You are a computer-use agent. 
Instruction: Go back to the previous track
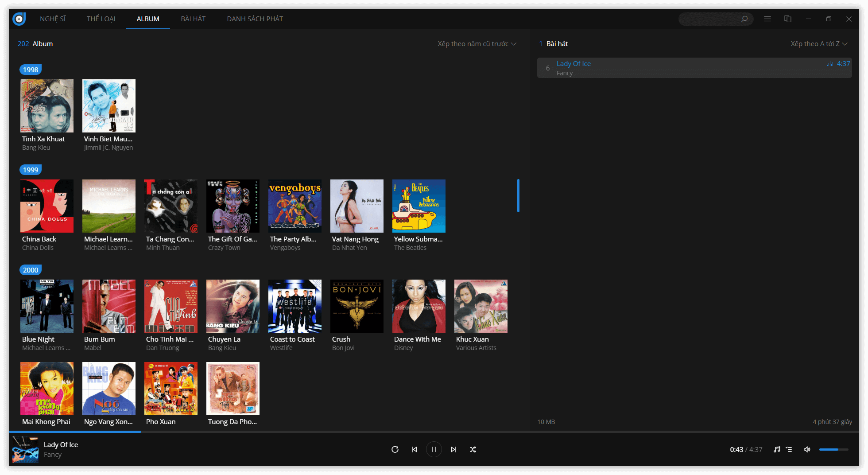point(415,449)
